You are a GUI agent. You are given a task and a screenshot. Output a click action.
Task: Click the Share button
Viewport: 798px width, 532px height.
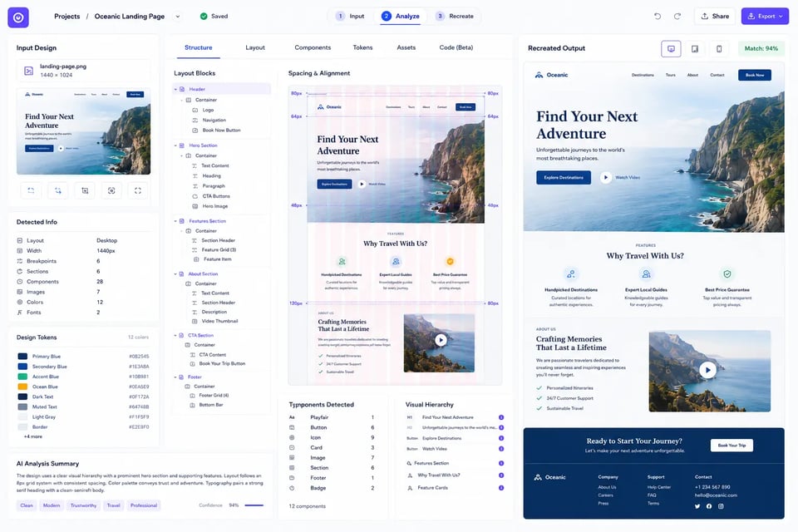tap(715, 17)
